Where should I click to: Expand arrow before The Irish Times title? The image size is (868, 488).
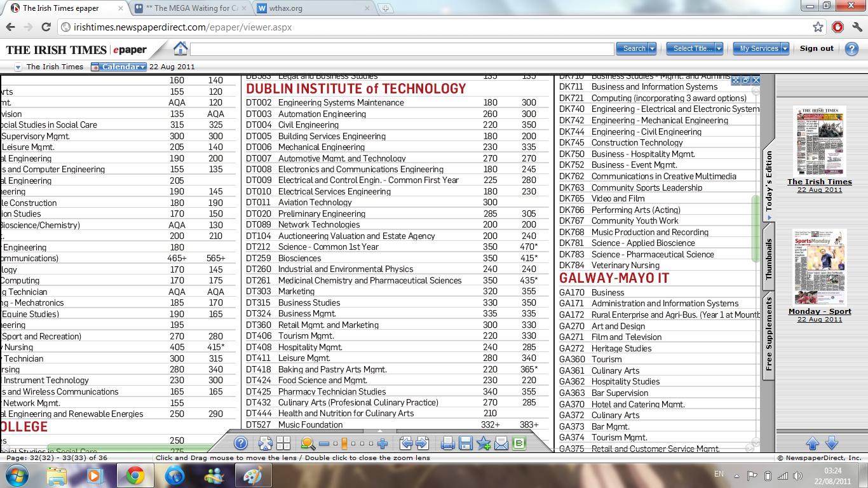click(x=18, y=67)
